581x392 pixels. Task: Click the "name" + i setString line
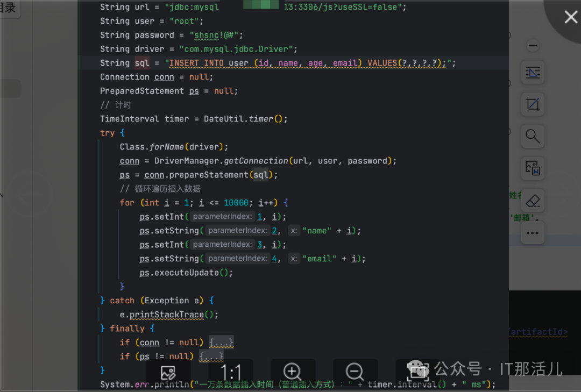point(250,231)
